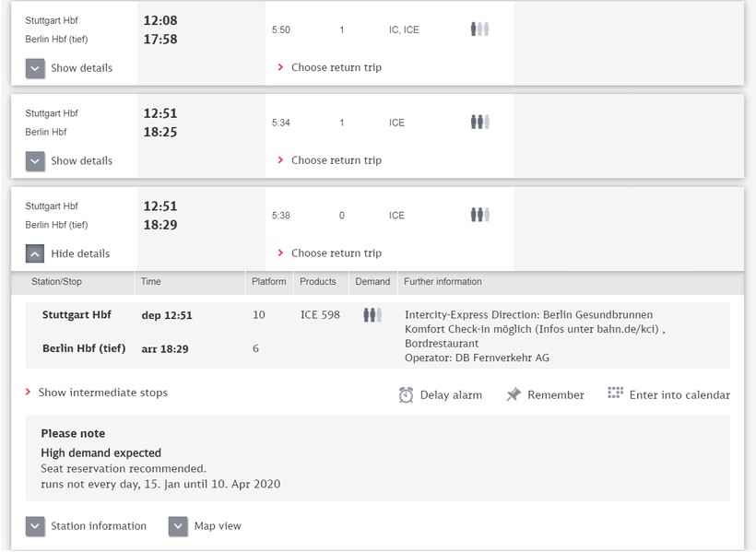This screenshot has height=552, width=756.
Task: Show details for 12:51 to 18:25 trip
Action: [35, 160]
